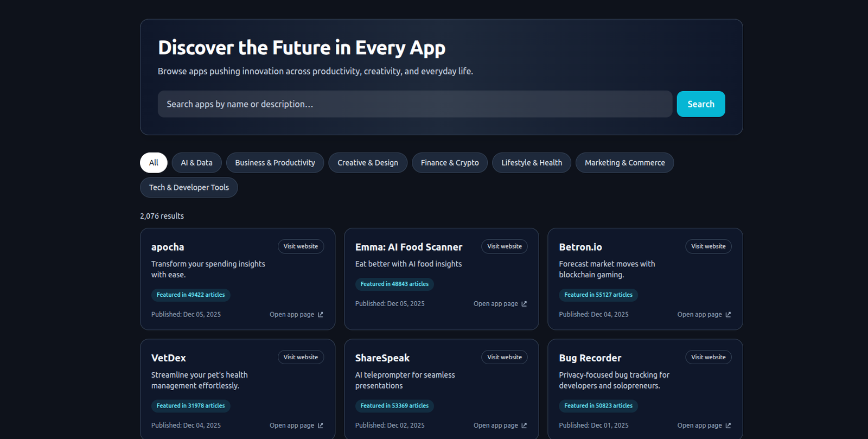
Task: Open the Bug Recorder app title
Action: [x=590, y=358]
